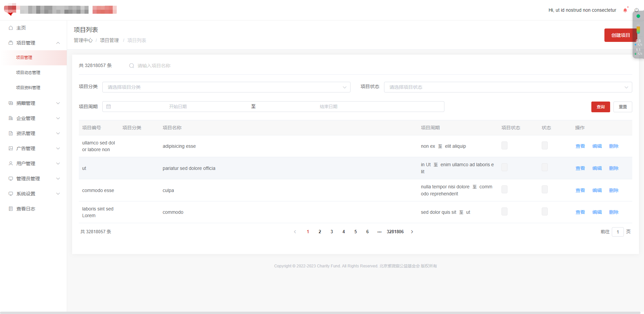Toggle 项目状态 box in culpa row
This screenshot has width=644, height=314.
point(504,189)
